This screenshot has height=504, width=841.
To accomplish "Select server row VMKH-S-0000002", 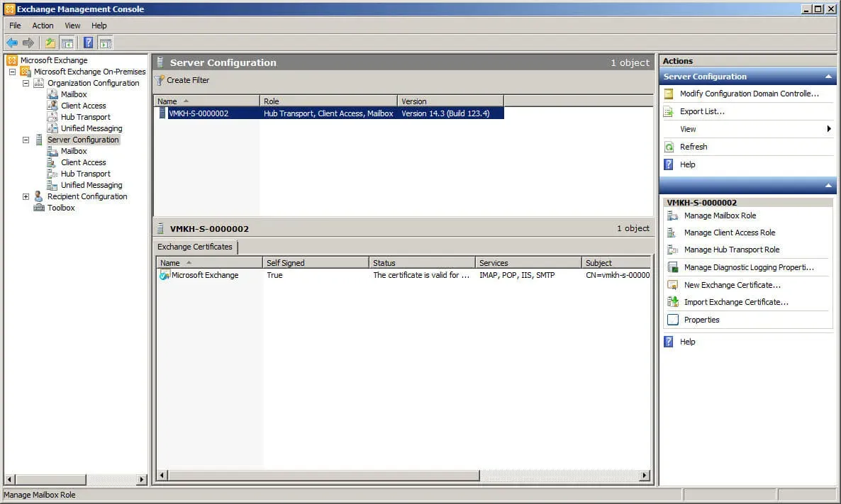I will 329,113.
